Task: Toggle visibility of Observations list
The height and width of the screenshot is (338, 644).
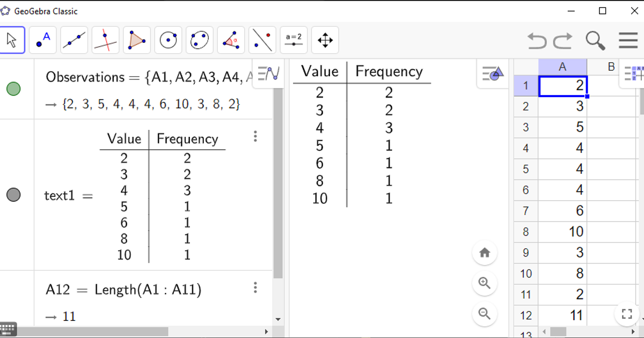Action: click(13, 89)
